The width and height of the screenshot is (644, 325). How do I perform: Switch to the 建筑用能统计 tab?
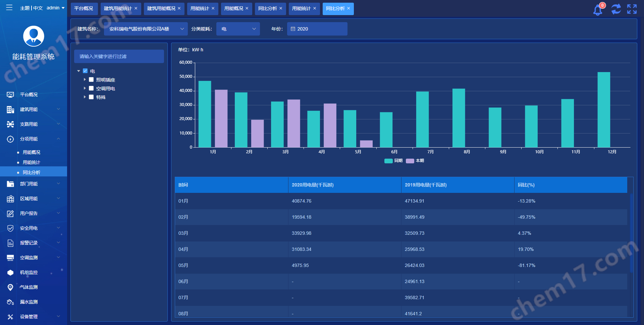click(118, 8)
